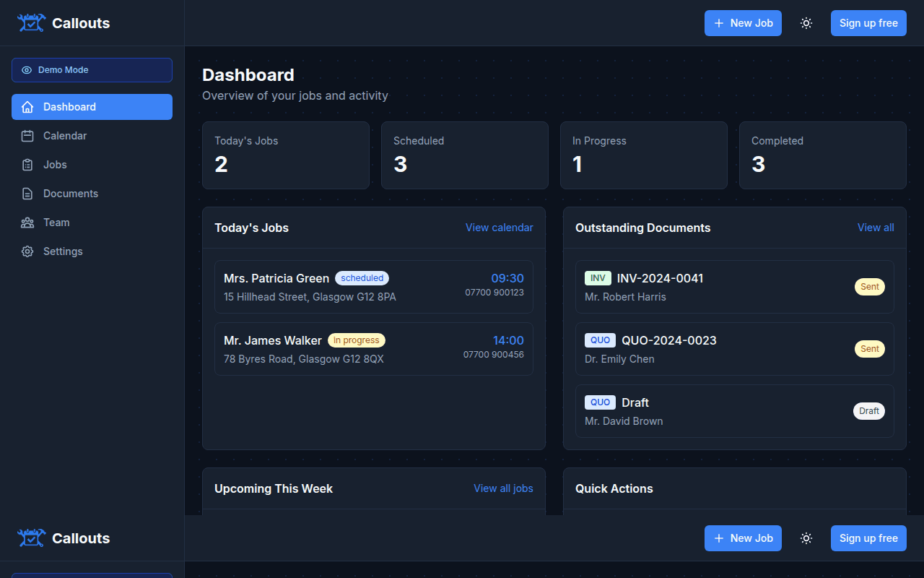Click the Sign up free button
924x578 pixels.
[868, 22]
